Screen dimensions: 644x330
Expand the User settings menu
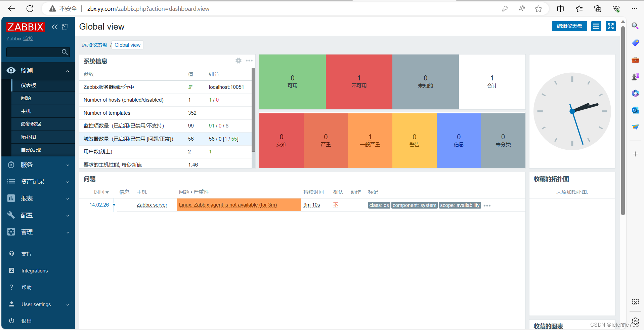[x=68, y=305]
